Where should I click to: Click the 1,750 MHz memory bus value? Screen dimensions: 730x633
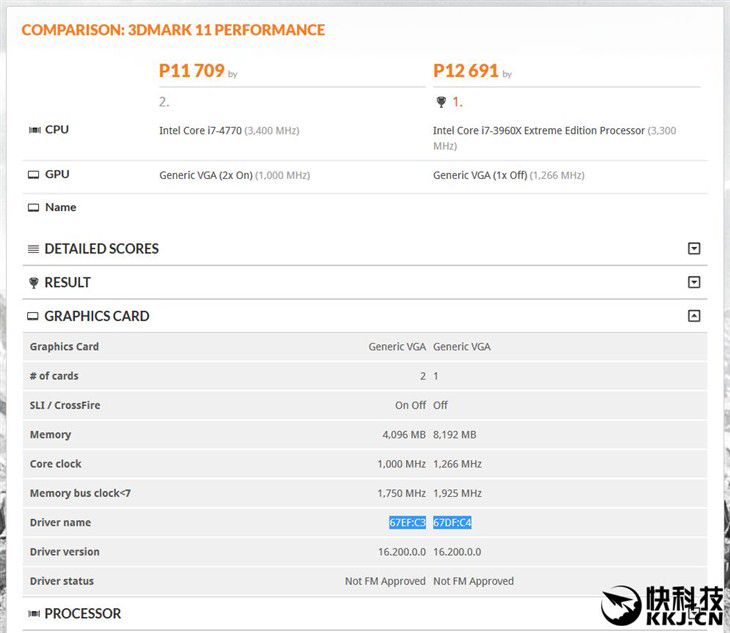point(402,493)
